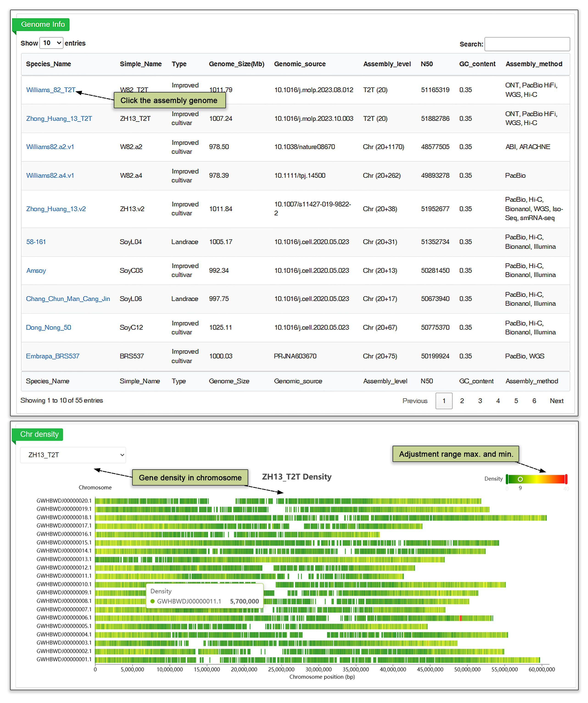Jump to page 6 of entries
This screenshot has height=703, width=588.
(534, 401)
